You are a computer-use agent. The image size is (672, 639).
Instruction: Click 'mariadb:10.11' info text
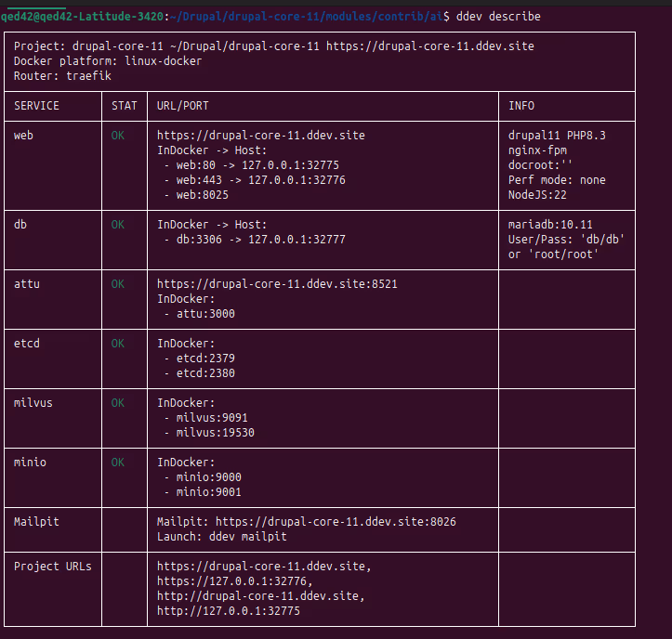(x=550, y=225)
